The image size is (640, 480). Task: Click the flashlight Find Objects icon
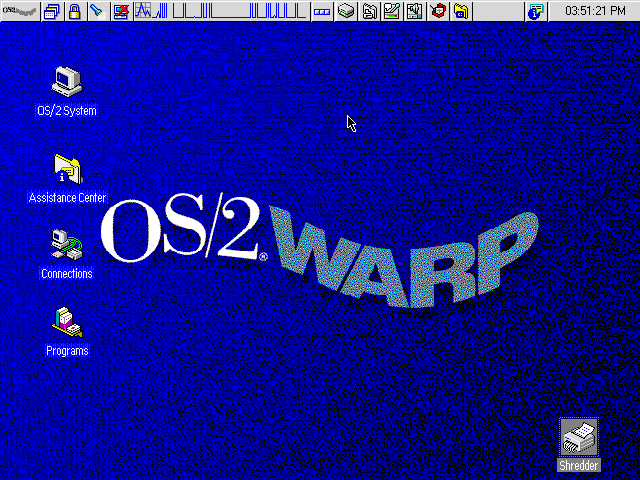tap(96, 12)
